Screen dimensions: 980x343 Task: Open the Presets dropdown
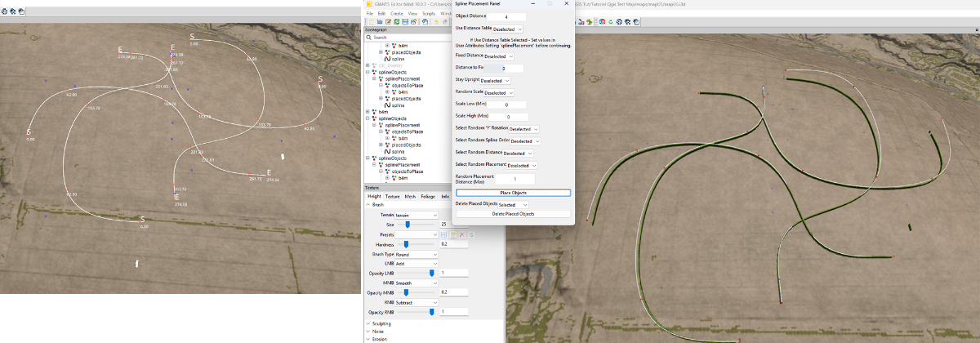(x=416, y=234)
